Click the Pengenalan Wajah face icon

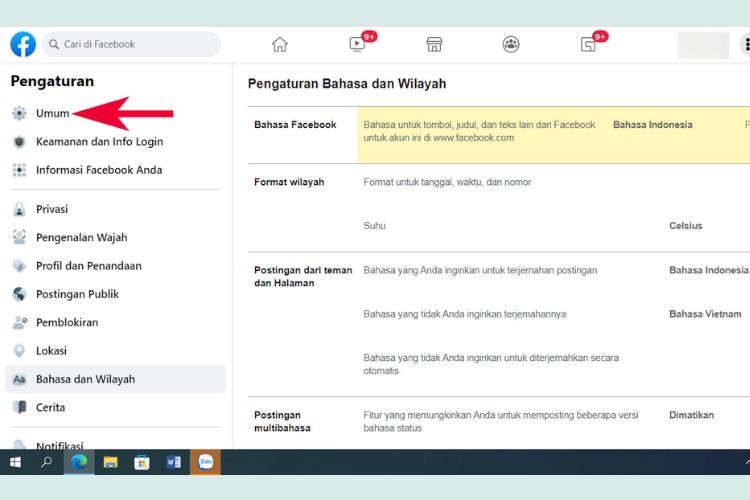19,237
